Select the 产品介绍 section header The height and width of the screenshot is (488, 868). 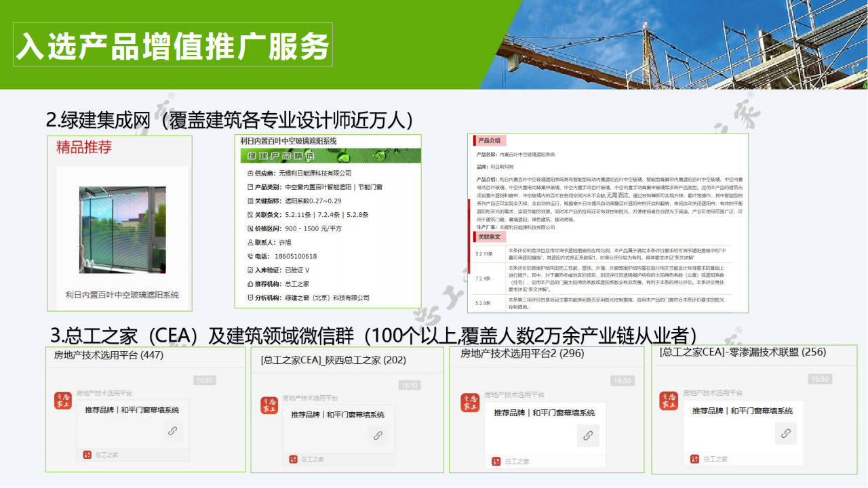[x=488, y=141]
